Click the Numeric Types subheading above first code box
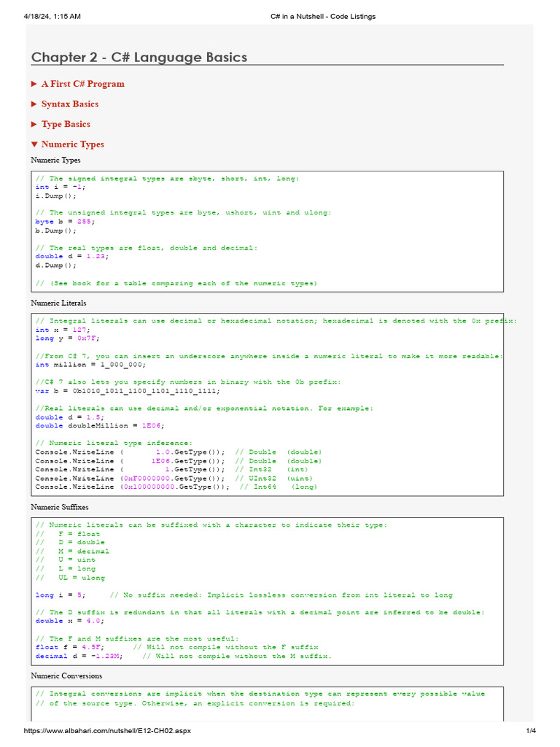560x747 pixels. pyautogui.click(x=55, y=160)
